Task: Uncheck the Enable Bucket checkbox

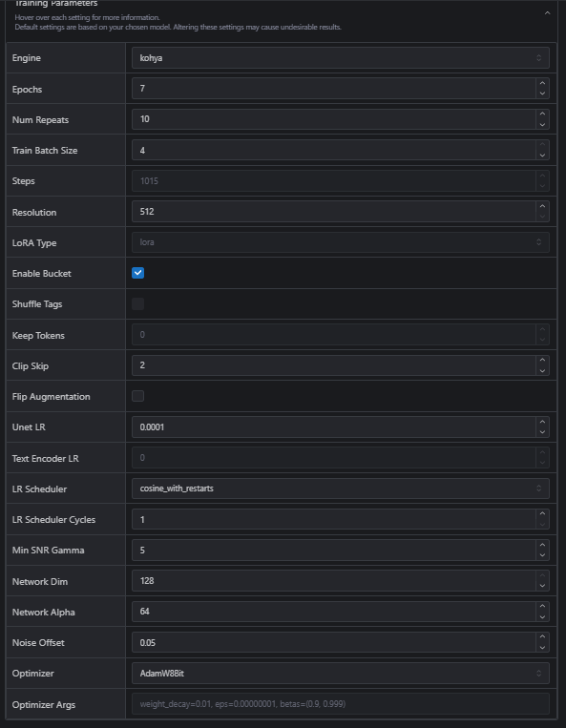Action: 137,273
